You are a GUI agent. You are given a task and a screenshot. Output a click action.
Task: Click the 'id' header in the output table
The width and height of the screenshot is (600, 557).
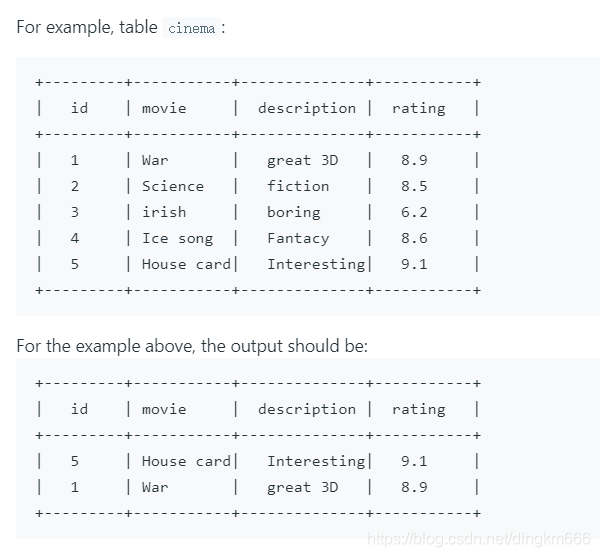(x=79, y=409)
